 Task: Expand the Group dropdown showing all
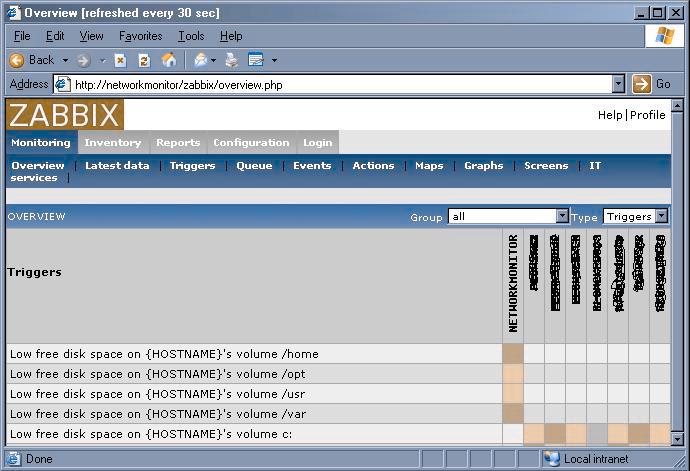pyautogui.click(x=508, y=216)
